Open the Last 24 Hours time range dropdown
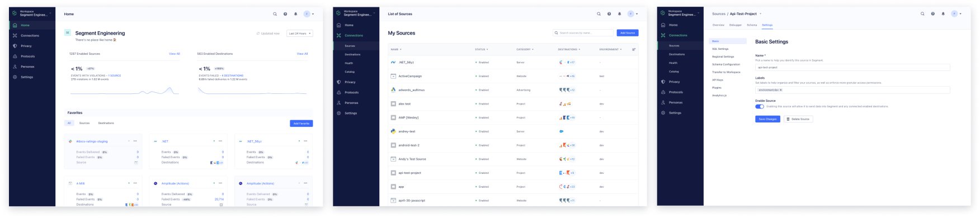 tap(300, 34)
